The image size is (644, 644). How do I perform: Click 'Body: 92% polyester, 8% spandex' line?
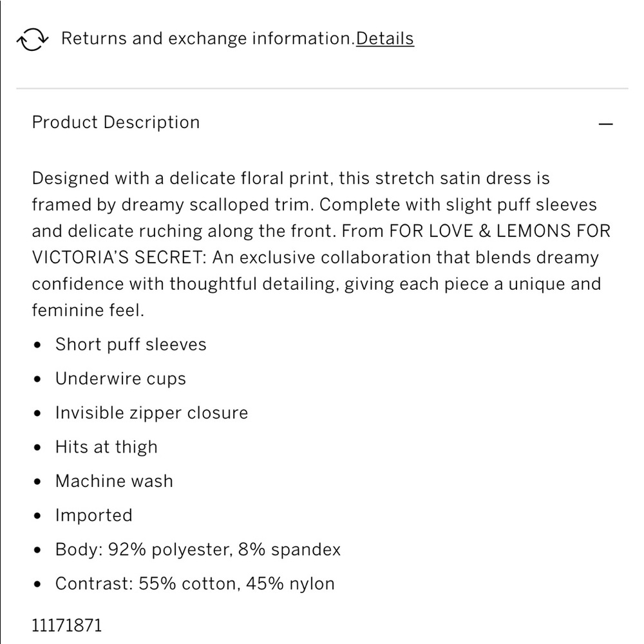click(x=198, y=549)
